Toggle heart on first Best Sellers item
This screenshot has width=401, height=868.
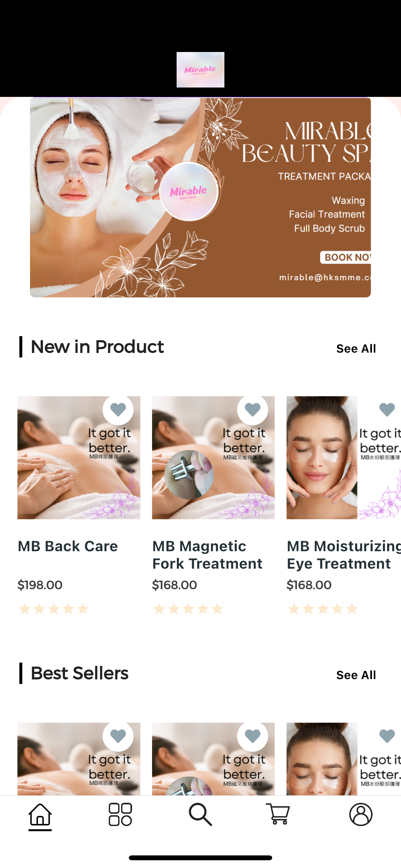pyautogui.click(x=118, y=736)
